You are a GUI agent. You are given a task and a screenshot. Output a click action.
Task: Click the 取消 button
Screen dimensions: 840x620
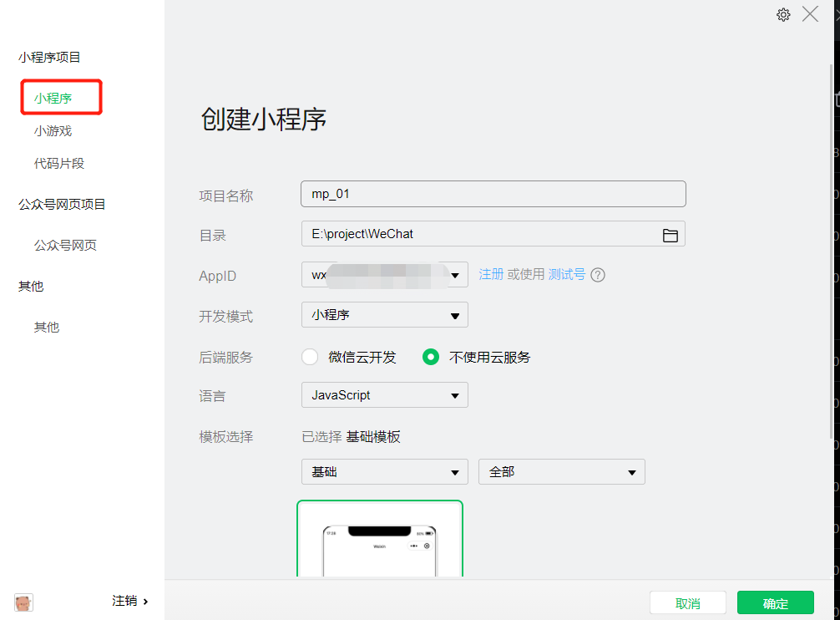pos(688,602)
